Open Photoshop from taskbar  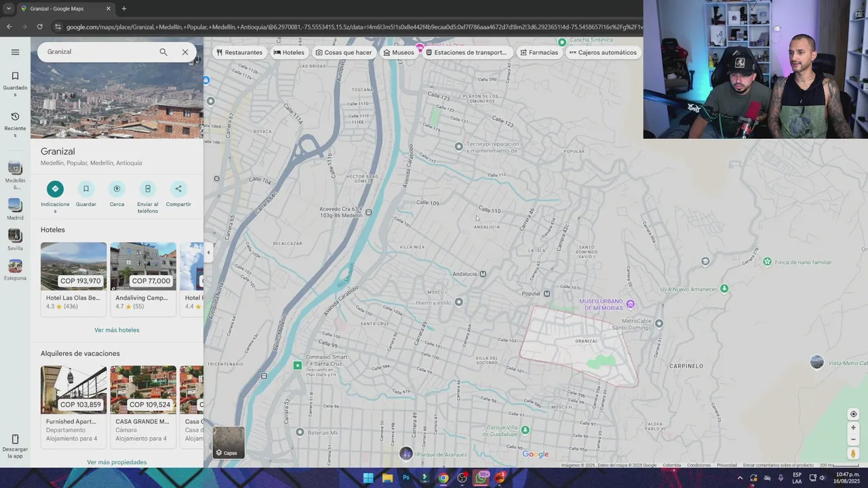[406, 478]
